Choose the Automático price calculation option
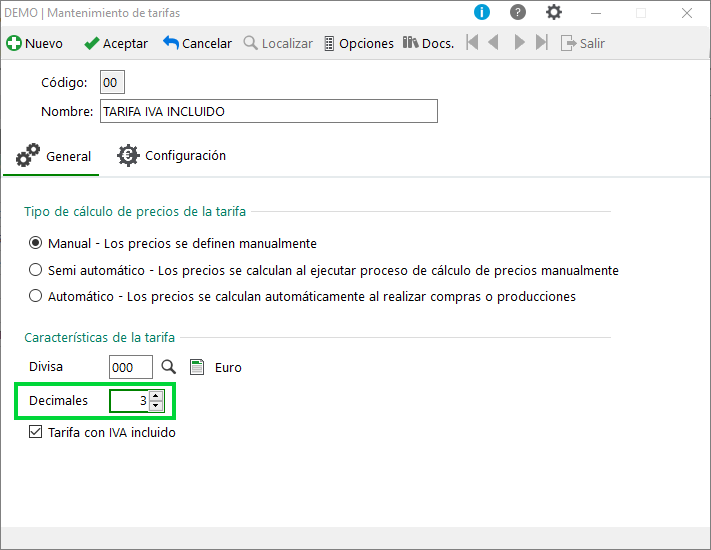This screenshot has width=711, height=550. click(35, 296)
